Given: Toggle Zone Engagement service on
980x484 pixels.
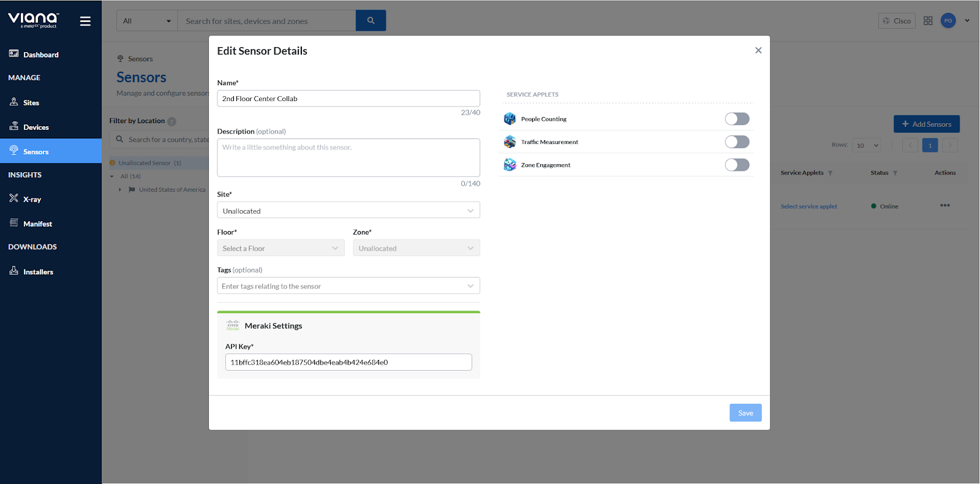Looking at the screenshot, I should point(737,165).
